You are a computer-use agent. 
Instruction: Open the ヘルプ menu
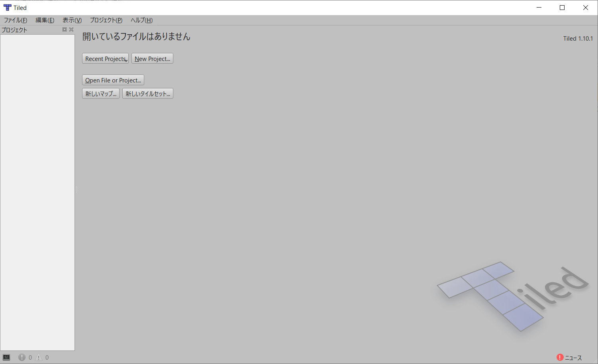pyautogui.click(x=141, y=20)
